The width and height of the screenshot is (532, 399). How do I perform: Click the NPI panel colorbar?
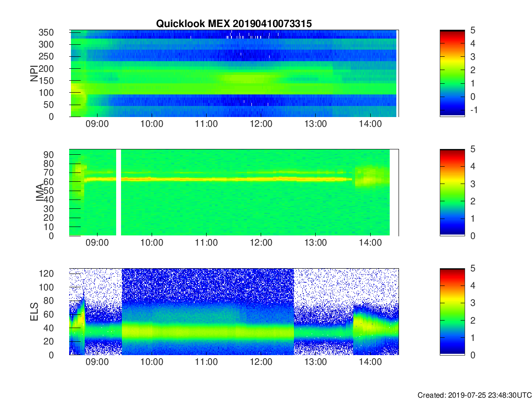[x=452, y=73]
